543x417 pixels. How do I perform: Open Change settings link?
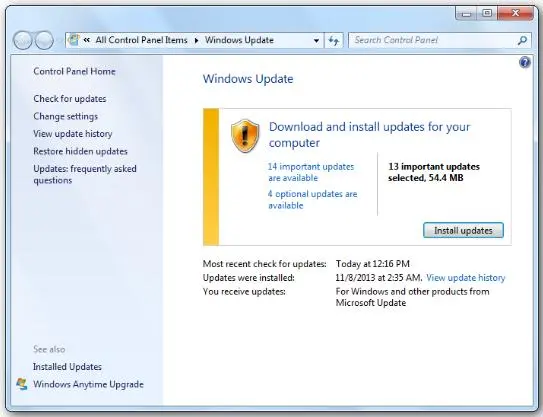(65, 116)
